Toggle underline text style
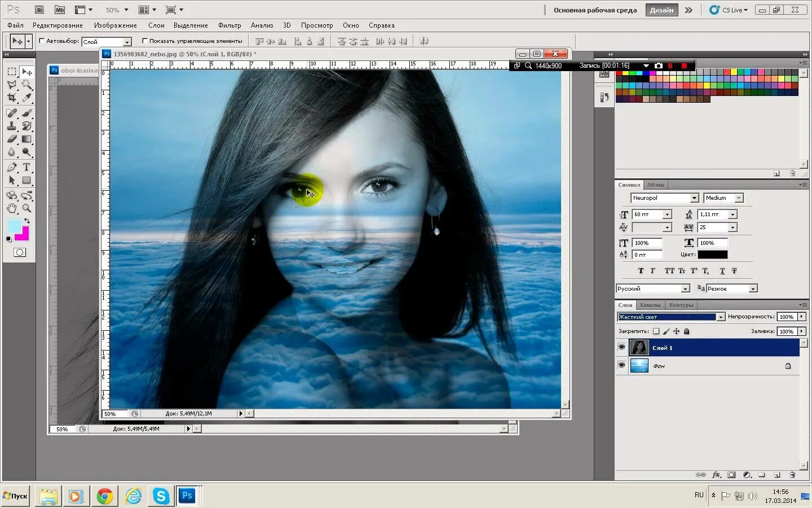Screen dimensions: 812x508 [x=722, y=271]
